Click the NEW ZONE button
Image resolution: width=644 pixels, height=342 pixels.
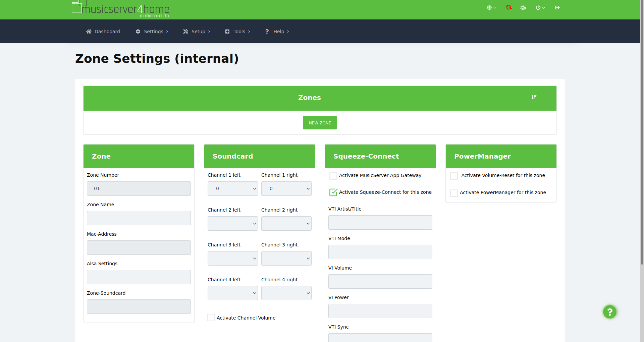pos(320,123)
